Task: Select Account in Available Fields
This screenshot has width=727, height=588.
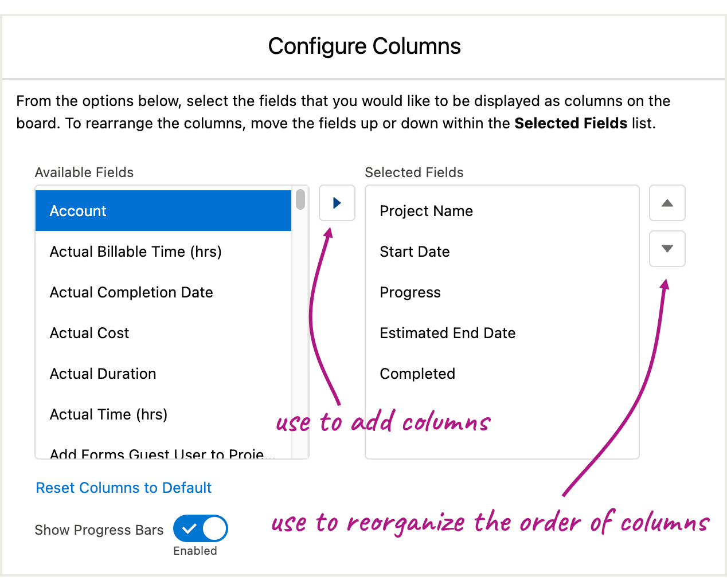Action: click(163, 211)
